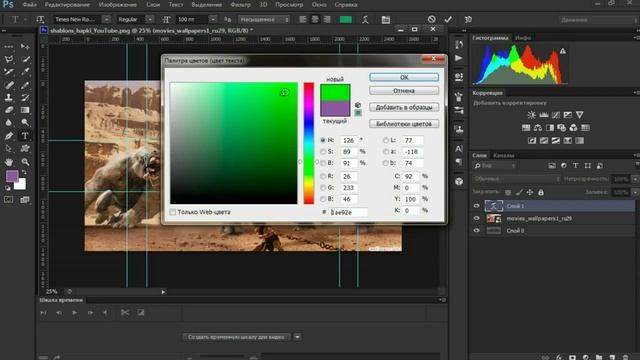640x360 pixels.
Task: Align text right in options bar
Action: (327, 19)
